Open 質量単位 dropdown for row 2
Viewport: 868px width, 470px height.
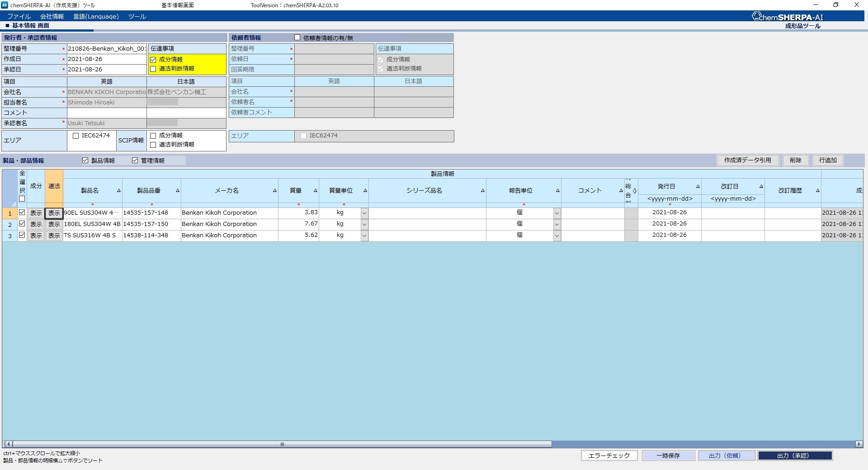[x=364, y=224]
